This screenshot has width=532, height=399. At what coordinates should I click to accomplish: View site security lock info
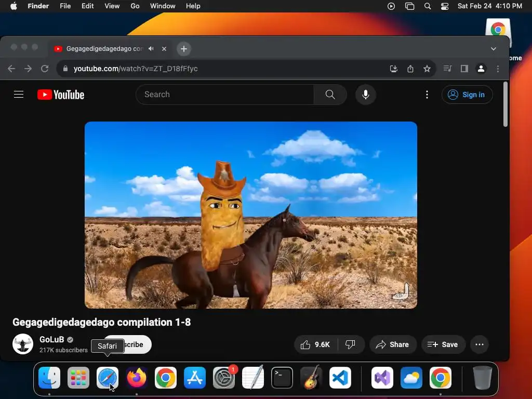(65, 69)
